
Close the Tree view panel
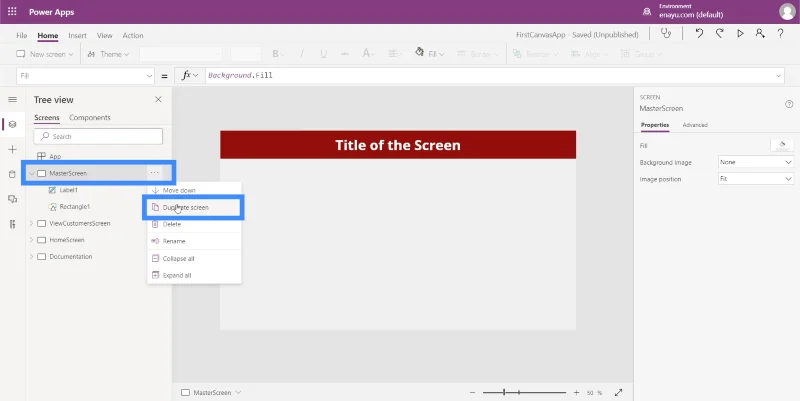tap(158, 99)
